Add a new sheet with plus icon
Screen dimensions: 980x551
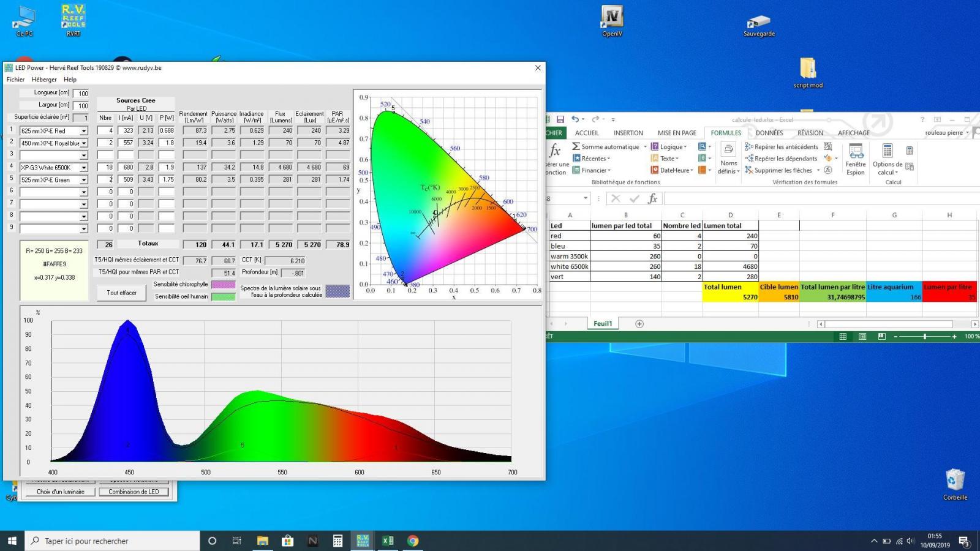[x=639, y=324]
